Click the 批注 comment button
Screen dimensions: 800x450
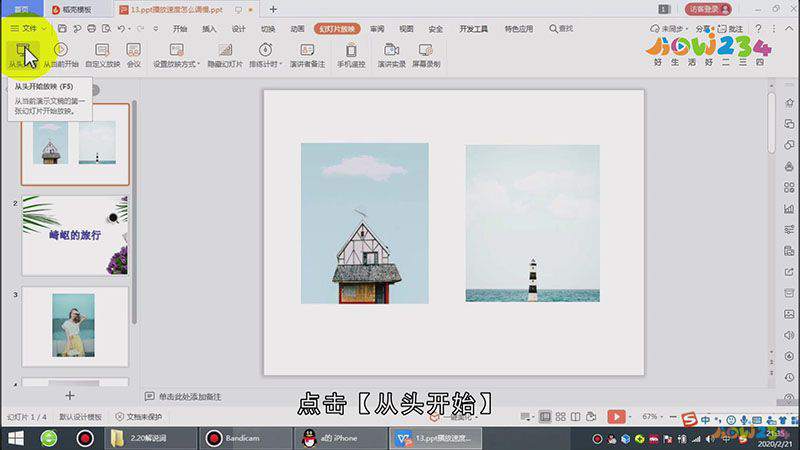tap(730, 29)
